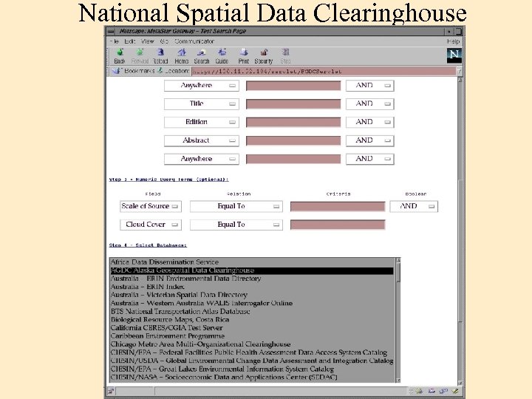Open the first Anywhere field dropdown
This screenshot has height=399, width=532.
(202, 86)
